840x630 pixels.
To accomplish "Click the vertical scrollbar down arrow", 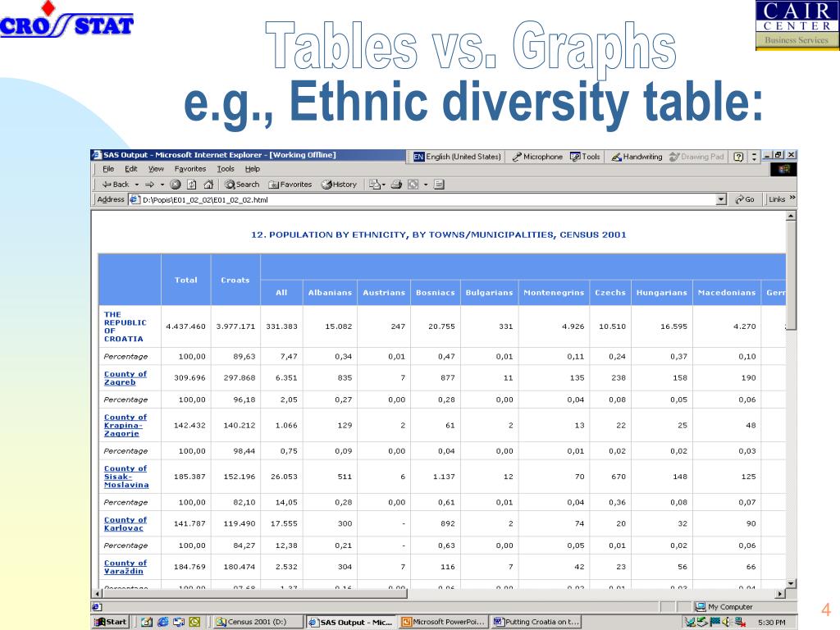I will pyautogui.click(x=791, y=583).
